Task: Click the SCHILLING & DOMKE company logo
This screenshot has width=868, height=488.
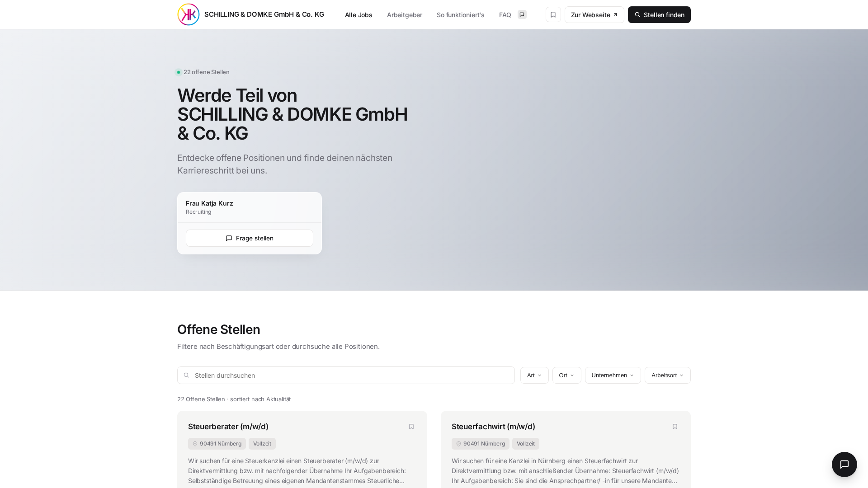Action: (189, 14)
